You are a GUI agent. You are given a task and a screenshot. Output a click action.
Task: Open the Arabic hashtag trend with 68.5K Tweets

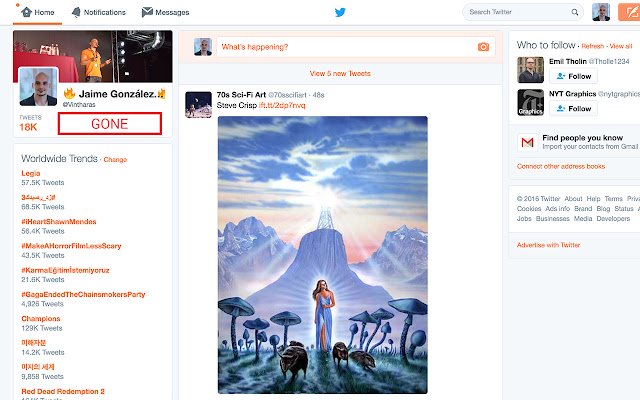(x=38, y=198)
